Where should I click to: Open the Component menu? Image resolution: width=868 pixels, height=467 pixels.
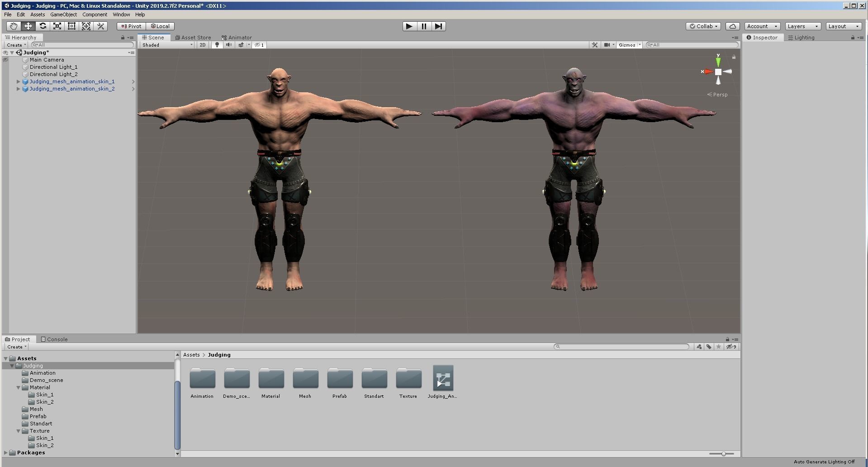[x=95, y=14]
